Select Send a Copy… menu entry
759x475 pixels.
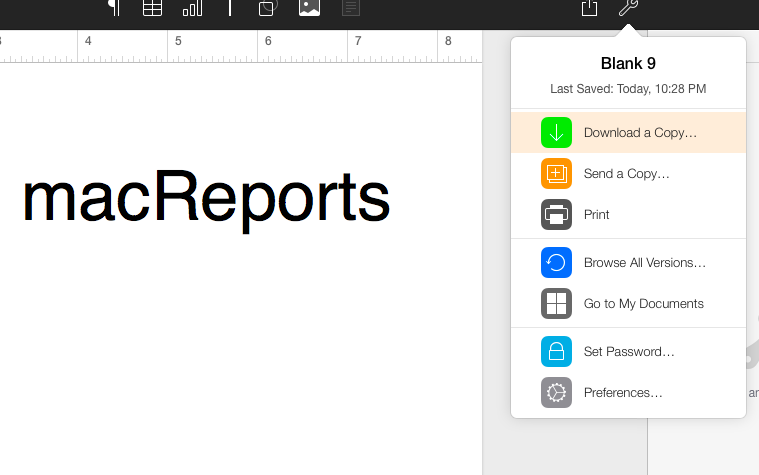pos(628,174)
